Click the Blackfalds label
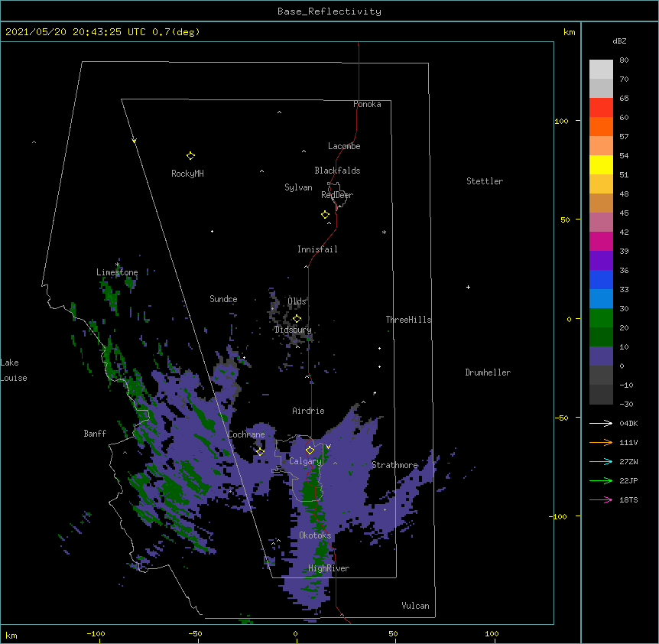Image resolution: width=659 pixels, height=644 pixels. (x=337, y=171)
